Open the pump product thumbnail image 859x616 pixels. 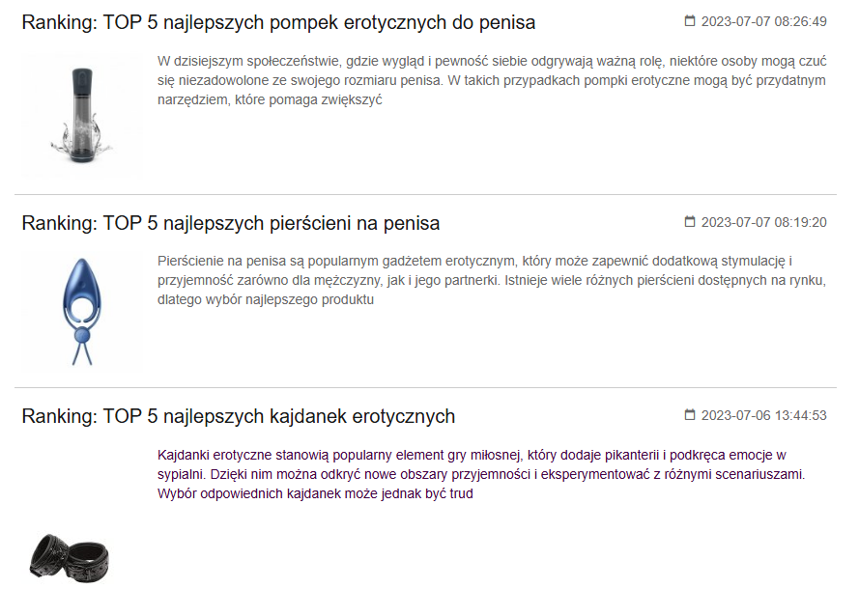80,118
